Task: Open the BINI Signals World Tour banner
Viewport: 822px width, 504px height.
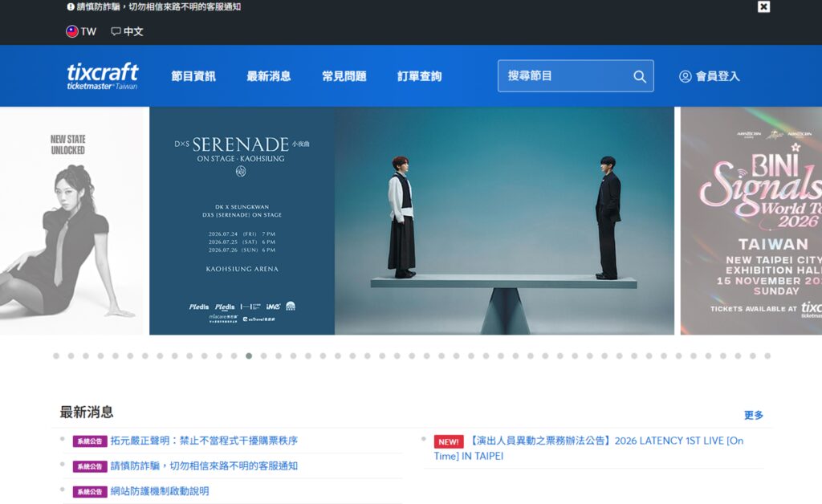Action: [x=751, y=221]
